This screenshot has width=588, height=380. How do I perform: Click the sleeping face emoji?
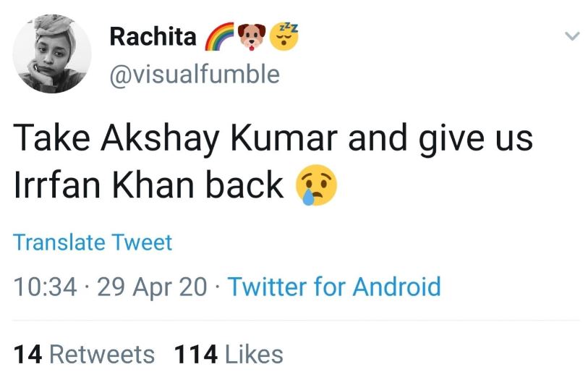point(284,36)
